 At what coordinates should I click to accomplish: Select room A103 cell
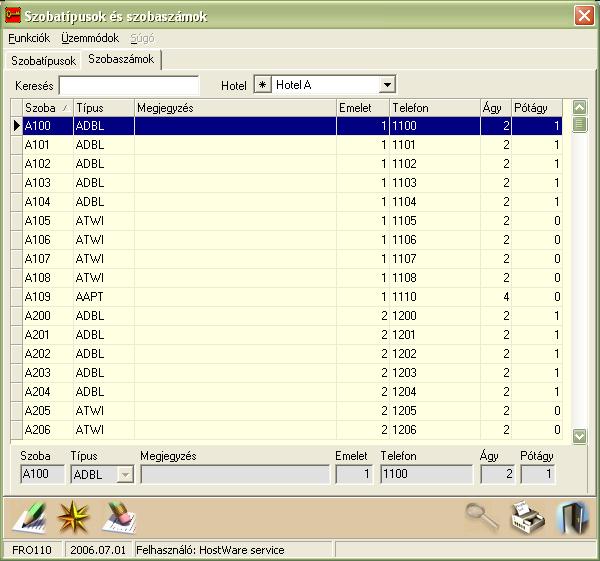[x=48, y=183]
